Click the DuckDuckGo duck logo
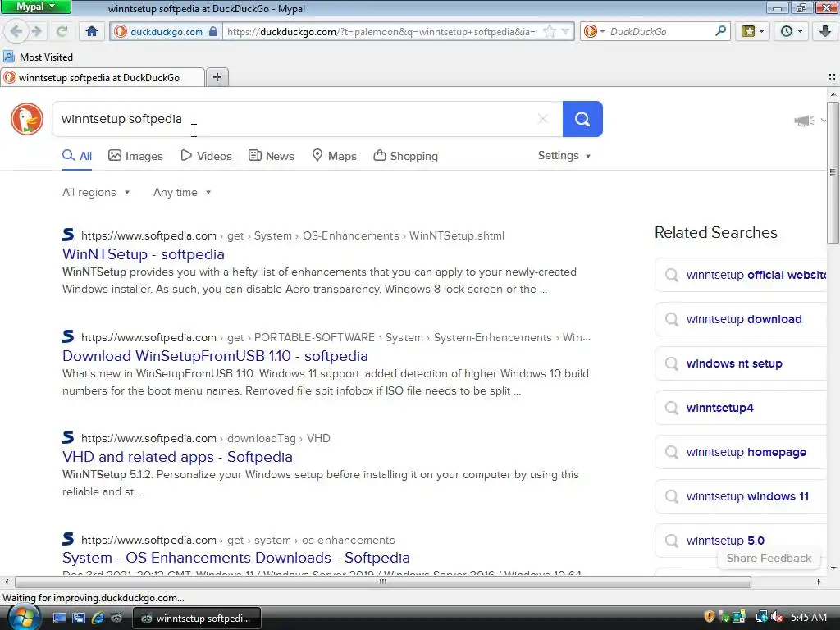Image resolution: width=840 pixels, height=630 pixels. (27, 119)
